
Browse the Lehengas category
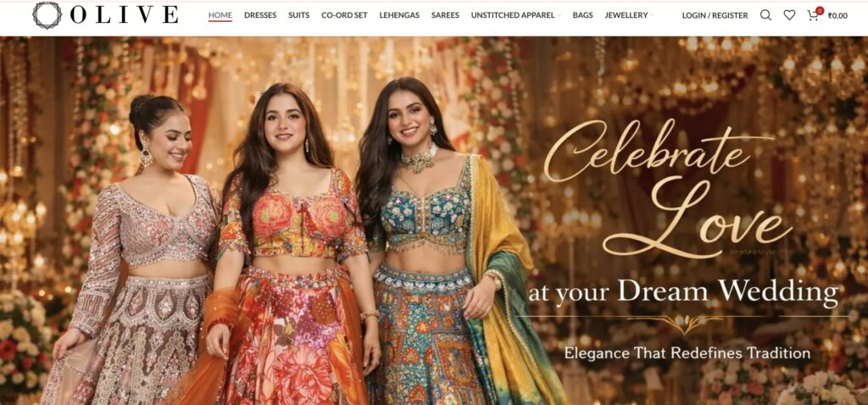pos(399,15)
